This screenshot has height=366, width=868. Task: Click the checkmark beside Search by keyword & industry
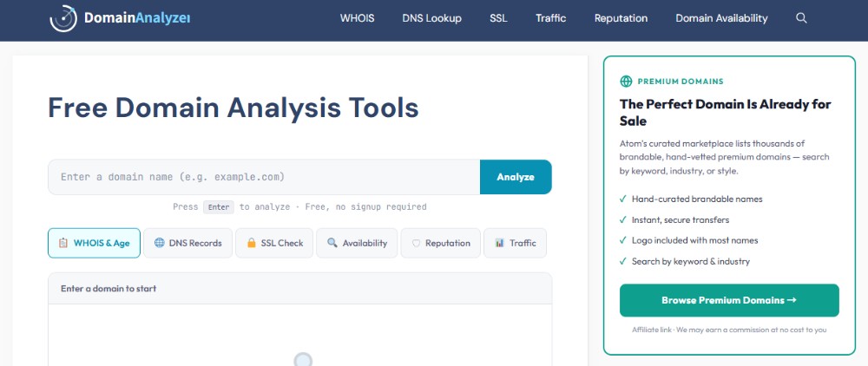(x=623, y=261)
